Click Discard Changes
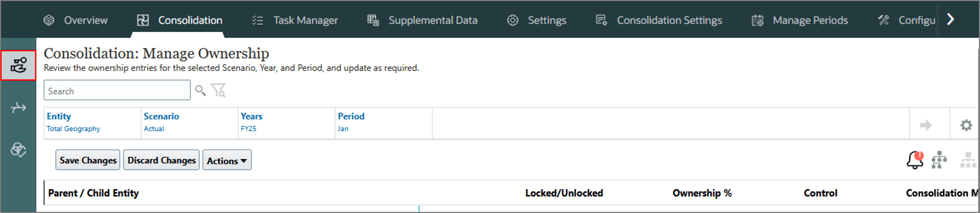The image size is (980, 213). point(161,160)
